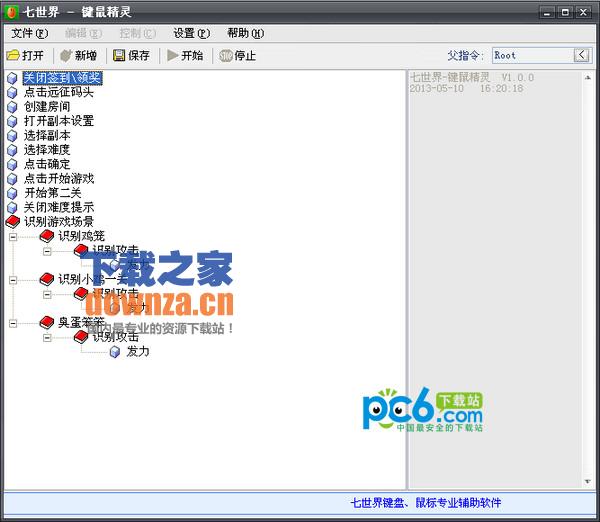
Task: Select the 关闭难度提示 command
Action: pos(59,207)
